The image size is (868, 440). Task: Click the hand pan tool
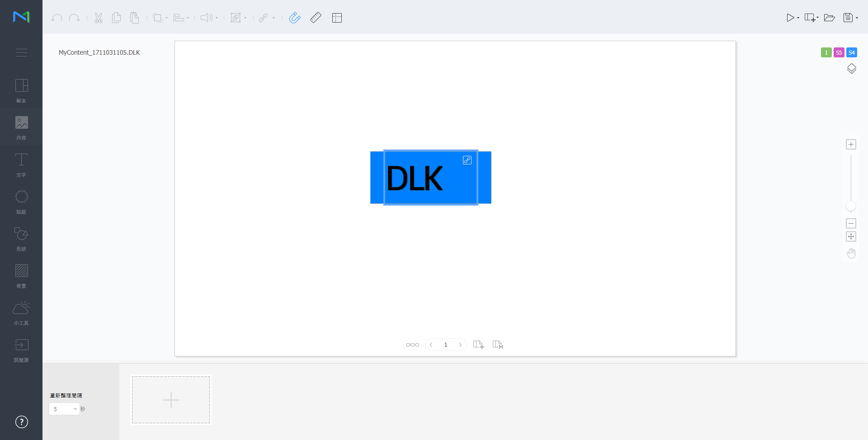[x=851, y=253]
